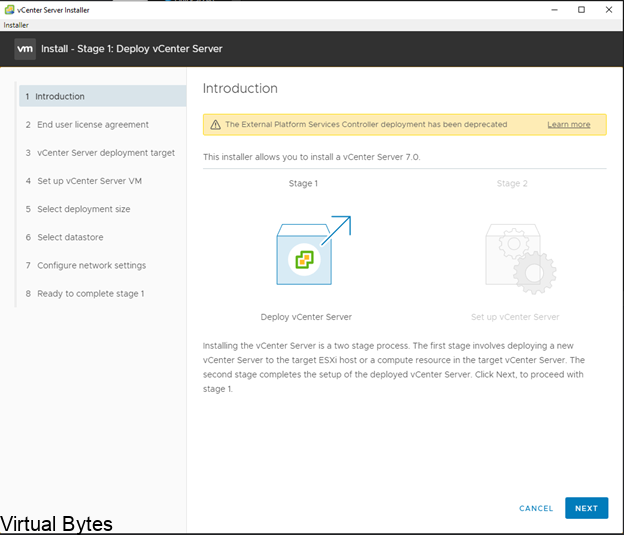624x535 pixels.
Task: Click the vCenter Server Installer title bar icon
Action: 9,10
